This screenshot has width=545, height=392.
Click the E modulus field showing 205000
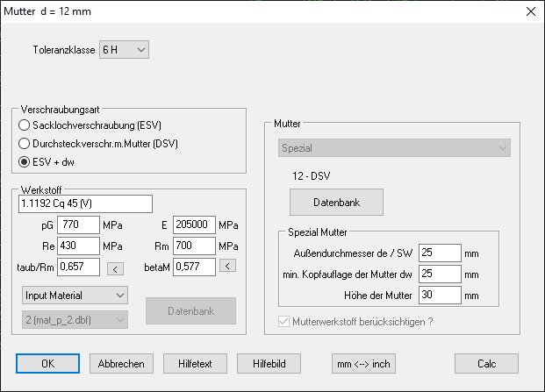(193, 225)
